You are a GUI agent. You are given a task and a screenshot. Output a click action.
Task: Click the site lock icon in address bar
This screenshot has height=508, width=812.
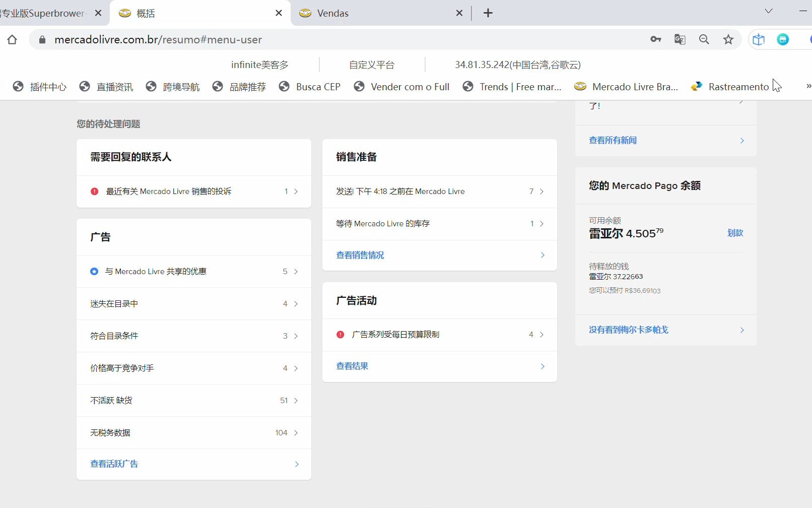point(42,39)
